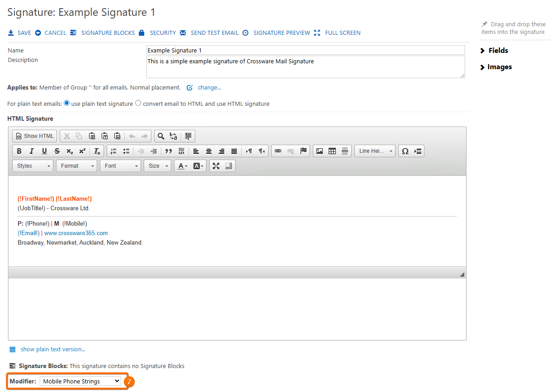Click the Find magnifier icon
Image resolution: width=551 pixels, height=392 pixels.
(161, 136)
